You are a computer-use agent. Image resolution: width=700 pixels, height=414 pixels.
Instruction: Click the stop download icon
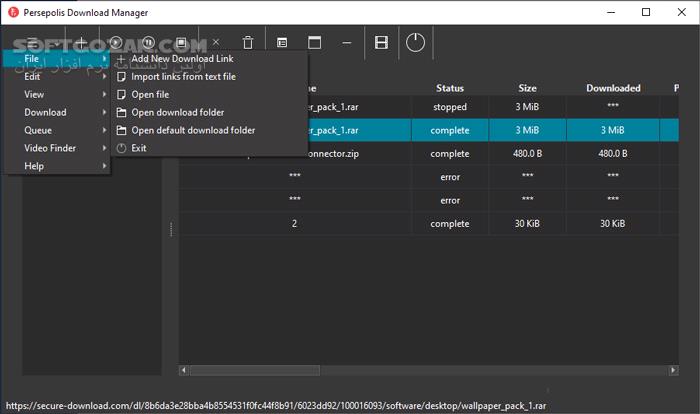click(x=182, y=43)
